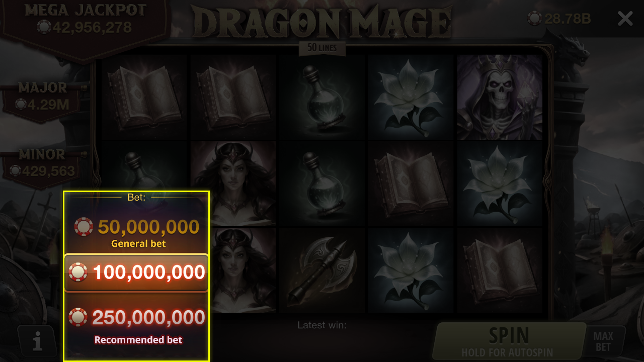Click the red chip beside 50,000,000
This screenshot has height=362, width=644.
tap(84, 227)
